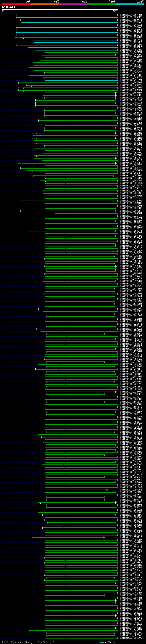Viewport: 146px width, 644px height.
Task: Open hit UniRef100_A9SBP6
Action: (131, 48)
